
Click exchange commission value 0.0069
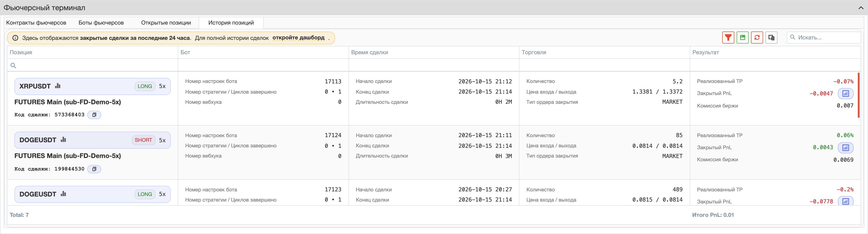843,160
